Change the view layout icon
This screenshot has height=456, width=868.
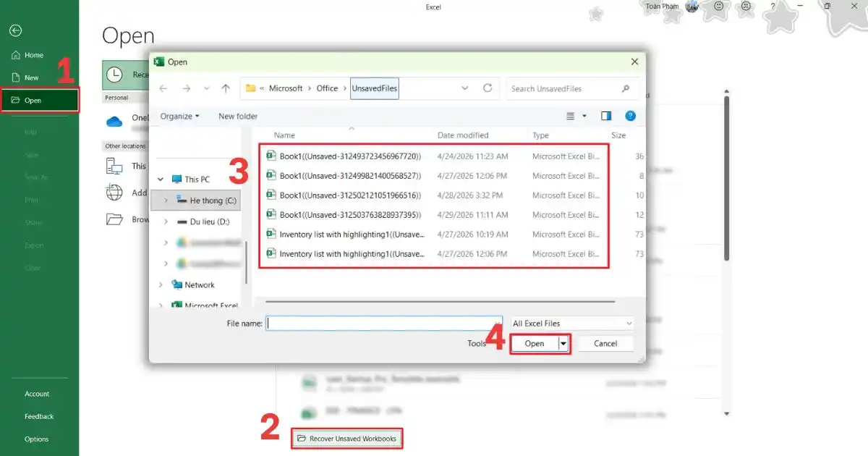coord(571,116)
